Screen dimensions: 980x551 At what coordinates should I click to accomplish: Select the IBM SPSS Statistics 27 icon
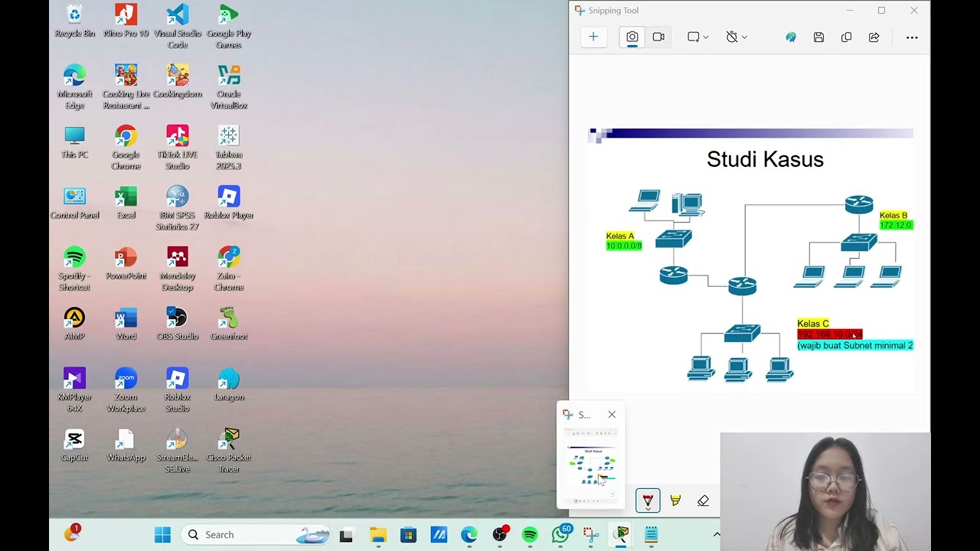(177, 207)
